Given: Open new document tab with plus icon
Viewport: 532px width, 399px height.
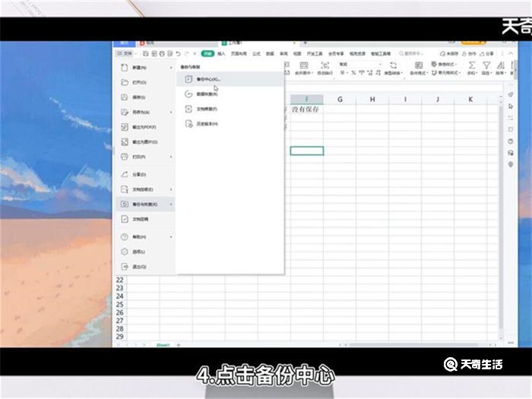Looking at the screenshot, I should tap(306, 43).
